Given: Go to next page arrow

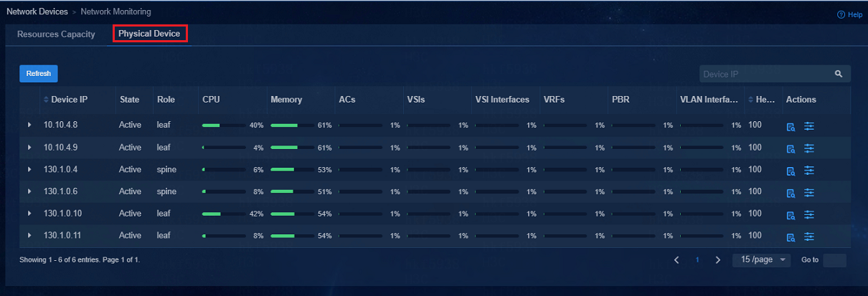Looking at the screenshot, I should 718,260.
